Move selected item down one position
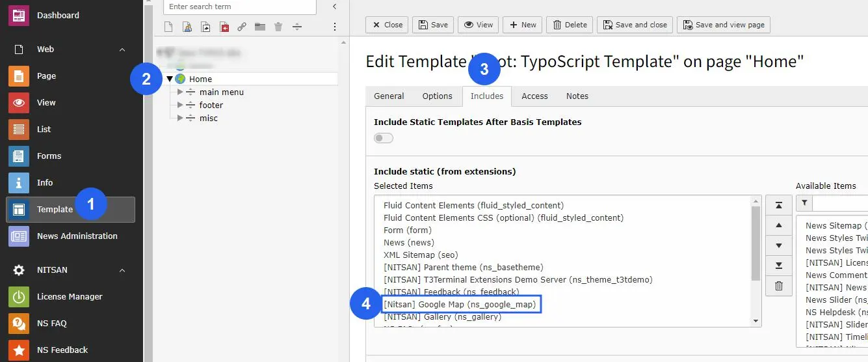 (x=779, y=246)
